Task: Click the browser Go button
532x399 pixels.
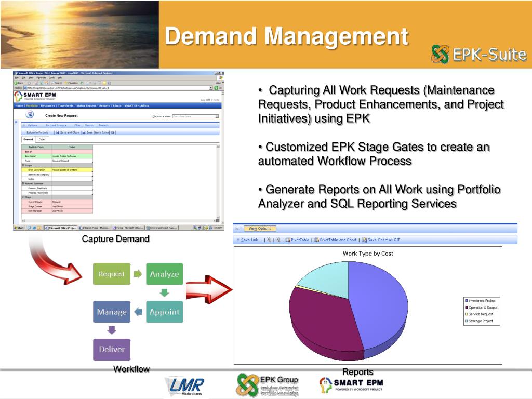Action: tap(218, 88)
